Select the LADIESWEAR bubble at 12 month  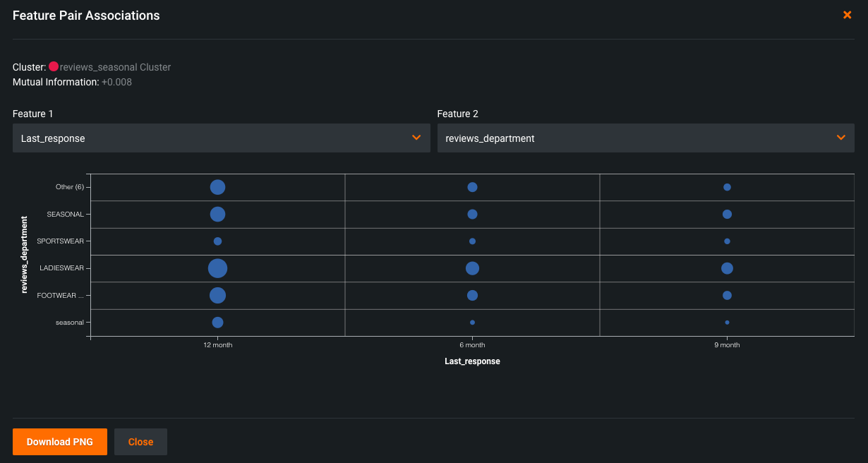click(x=217, y=268)
